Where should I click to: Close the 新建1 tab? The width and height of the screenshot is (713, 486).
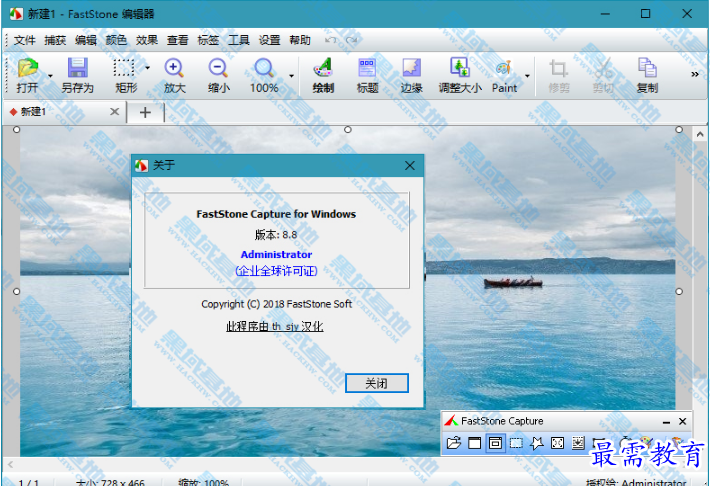click(x=115, y=111)
